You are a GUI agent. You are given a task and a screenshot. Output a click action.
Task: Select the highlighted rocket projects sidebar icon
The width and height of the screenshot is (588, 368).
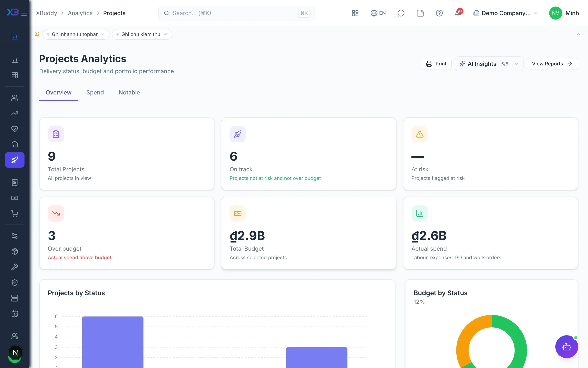coord(14,160)
